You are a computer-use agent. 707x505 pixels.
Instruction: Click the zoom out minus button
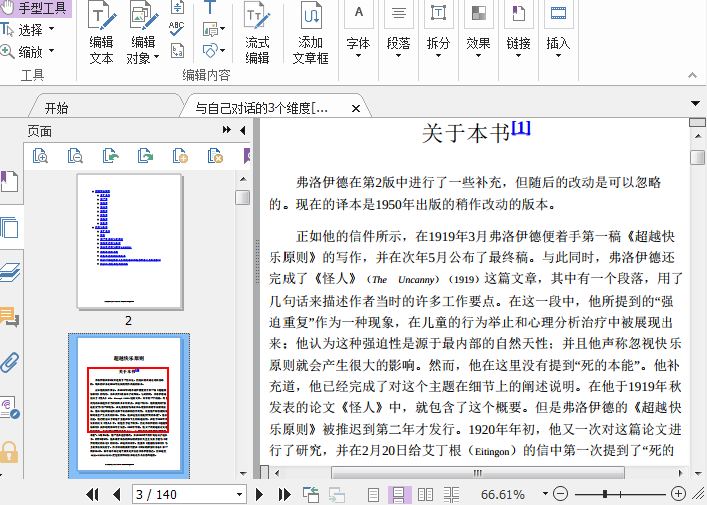point(560,494)
